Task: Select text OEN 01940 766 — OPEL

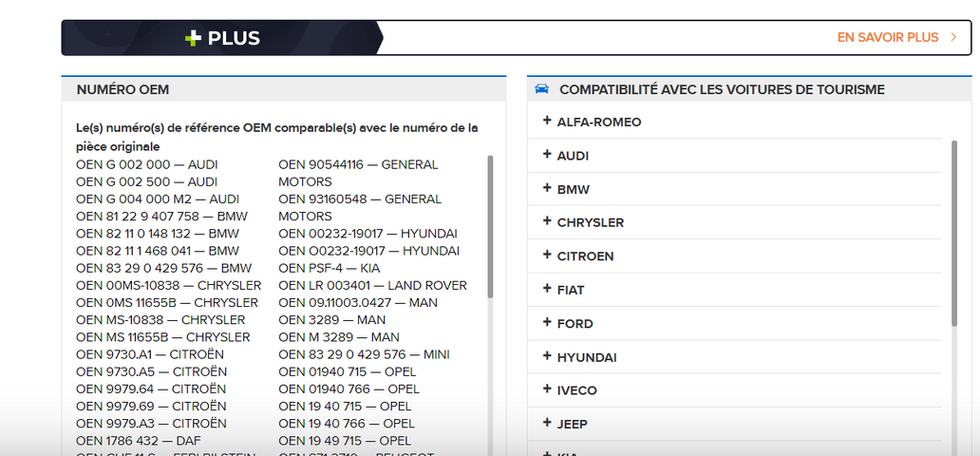Action: point(349,389)
